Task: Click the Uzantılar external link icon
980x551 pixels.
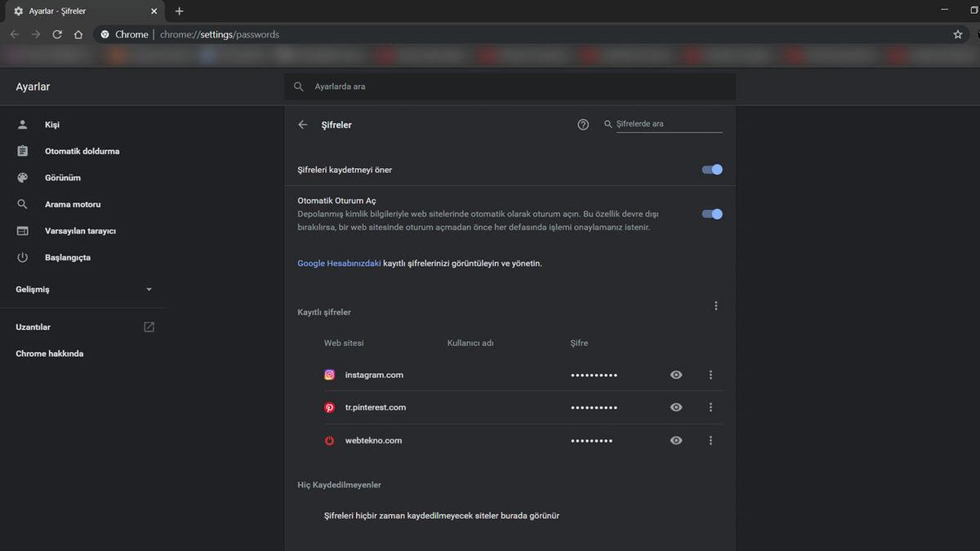Action: coord(149,326)
